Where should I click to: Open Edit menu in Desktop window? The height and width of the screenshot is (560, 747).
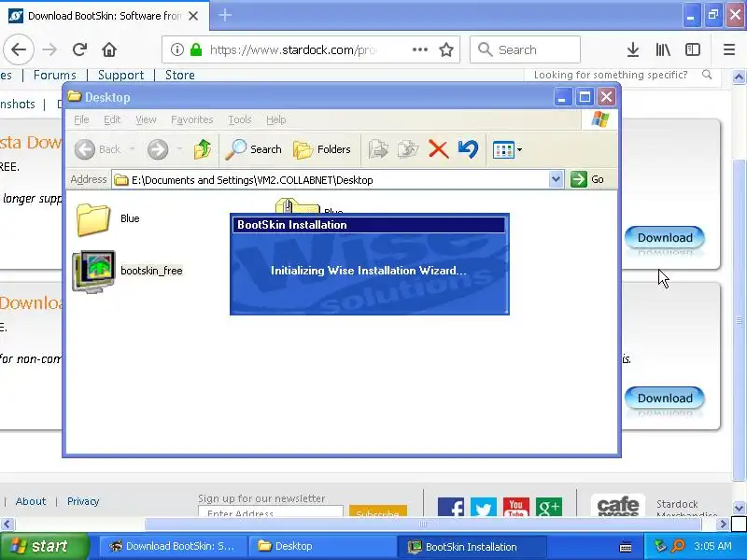(x=112, y=119)
